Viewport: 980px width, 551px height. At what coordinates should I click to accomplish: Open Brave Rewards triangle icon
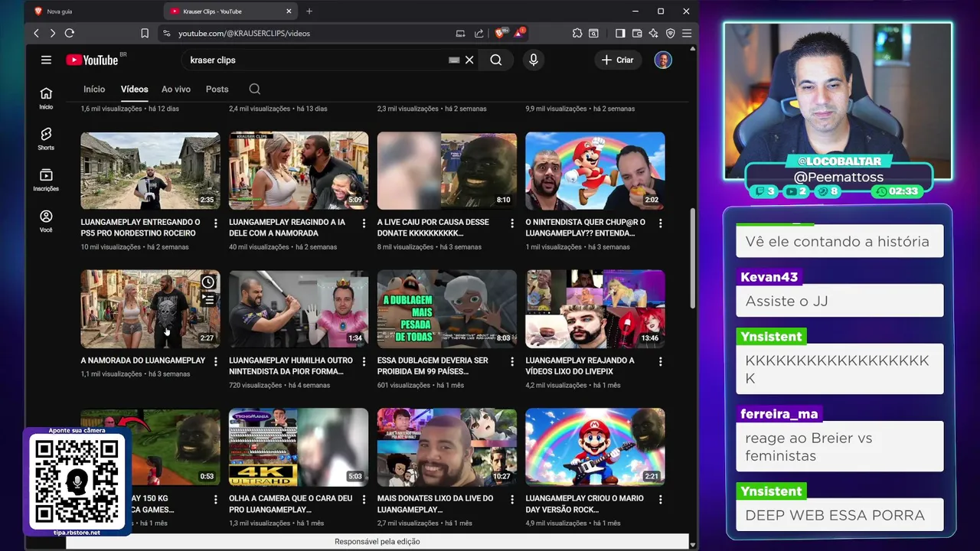click(518, 33)
